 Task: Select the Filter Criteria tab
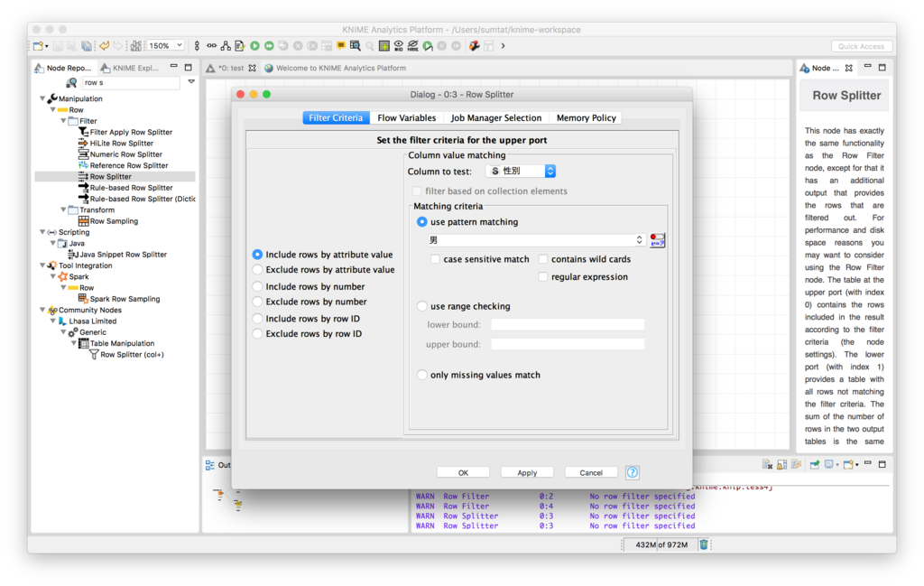[336, 118]
